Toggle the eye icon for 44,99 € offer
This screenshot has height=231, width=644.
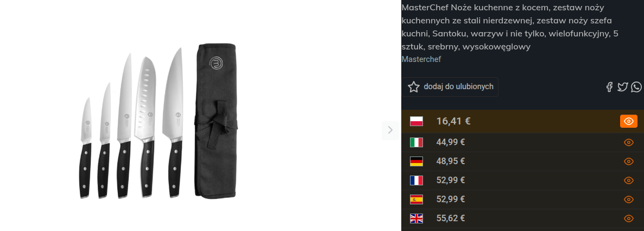tap(628, 142)
